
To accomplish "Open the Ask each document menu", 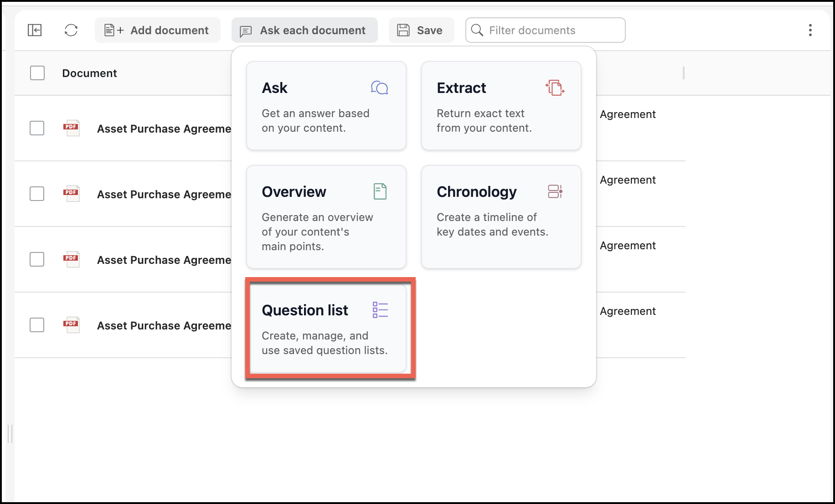I will click(304, 30).
